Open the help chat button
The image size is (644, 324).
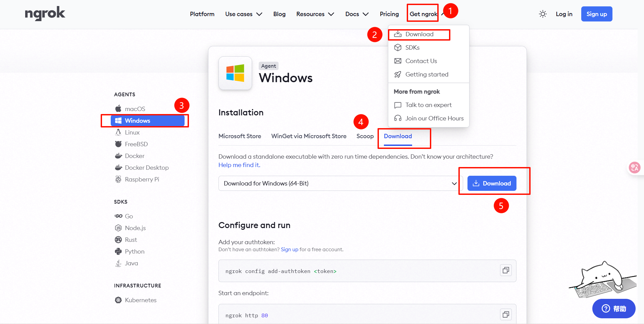614,309
